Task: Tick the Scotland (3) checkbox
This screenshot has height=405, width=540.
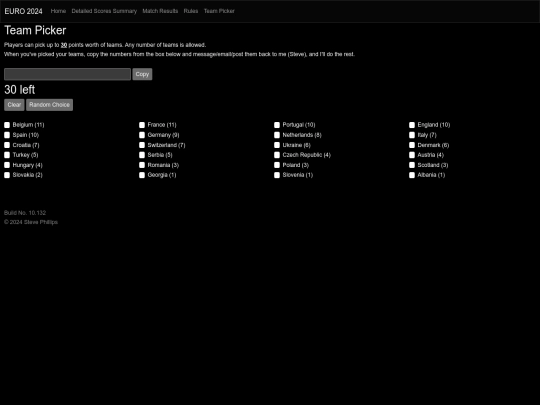Action: click(x=412, y=165)
